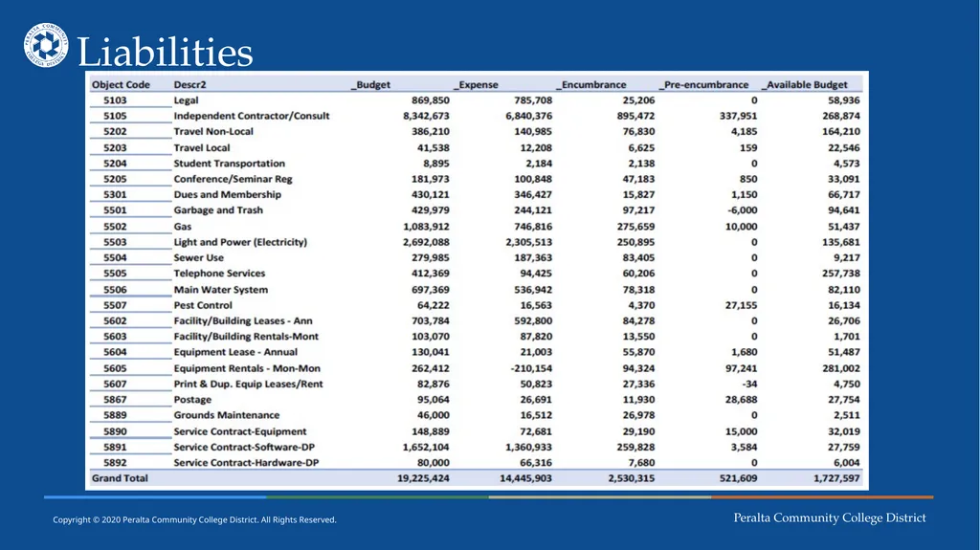
Task: Select Dues and Membership label
Action: [x=228, y=194]
